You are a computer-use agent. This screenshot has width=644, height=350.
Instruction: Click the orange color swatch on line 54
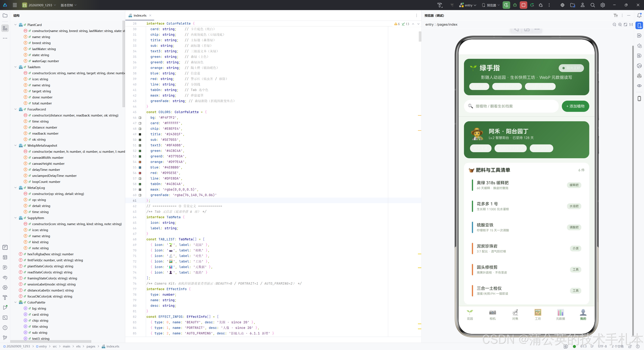coord(140,162)
